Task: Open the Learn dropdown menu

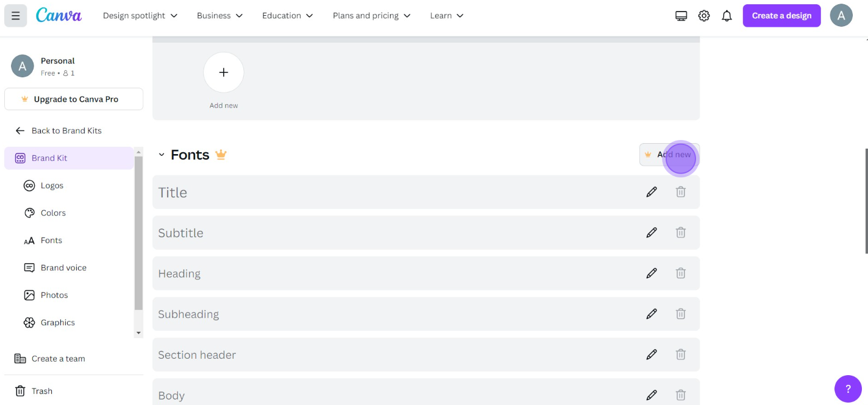Action: pos(447,16)
